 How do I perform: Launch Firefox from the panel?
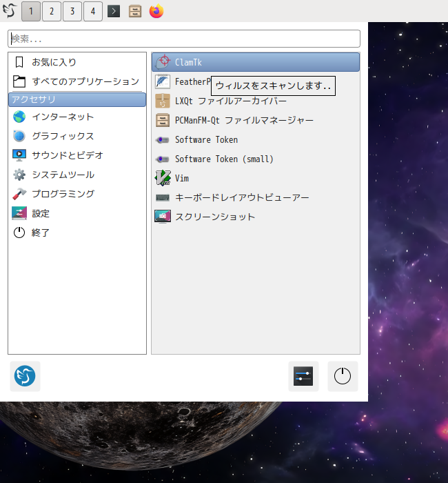[x=156, y=11]
